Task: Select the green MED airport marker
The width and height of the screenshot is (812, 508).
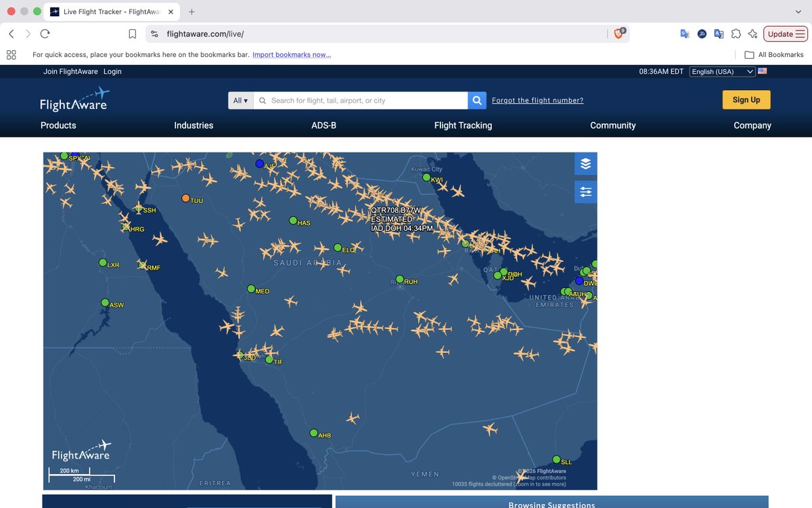Action: tap(251, 289)
